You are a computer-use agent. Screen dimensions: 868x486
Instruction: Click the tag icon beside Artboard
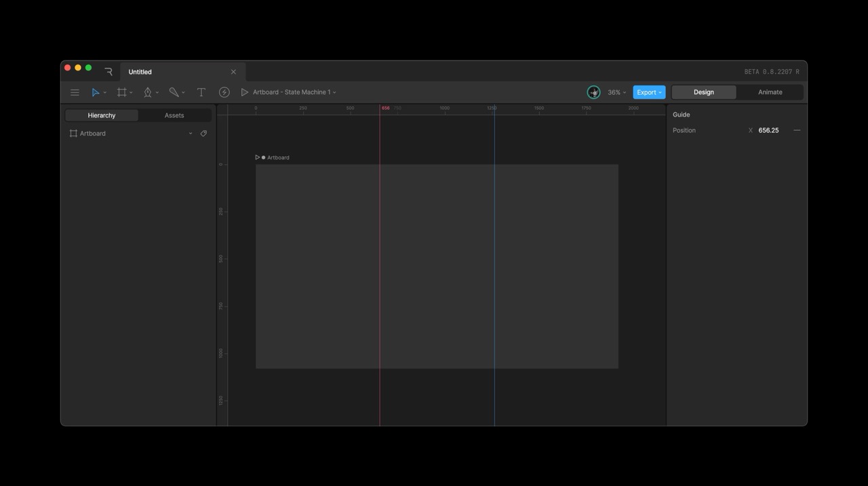[203, 134]
